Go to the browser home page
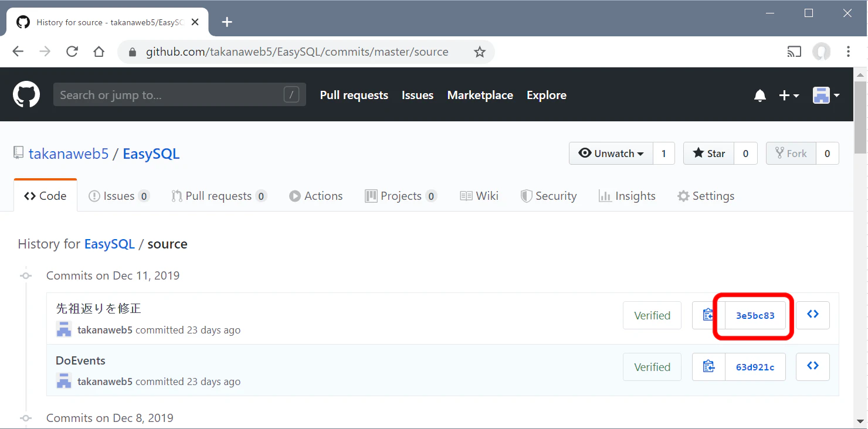868x429 pixels. pyautogui.click(x=99, y=52)
